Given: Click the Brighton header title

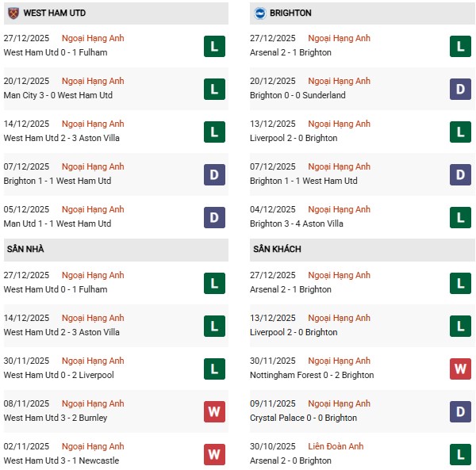Looking at the screenshot, I should [292, 13].
